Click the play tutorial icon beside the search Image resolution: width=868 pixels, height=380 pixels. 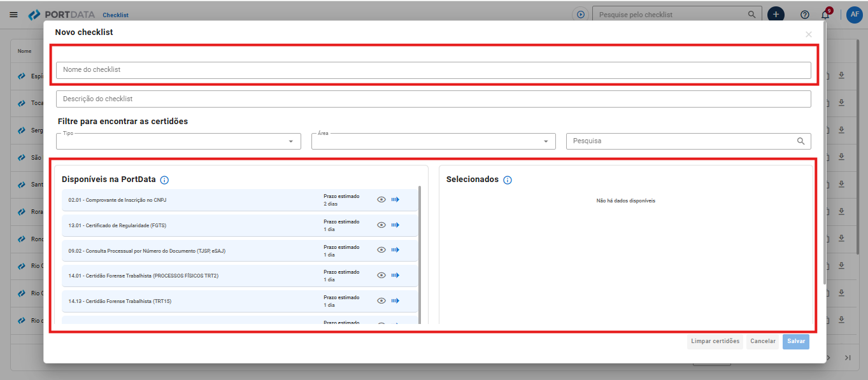580,15
